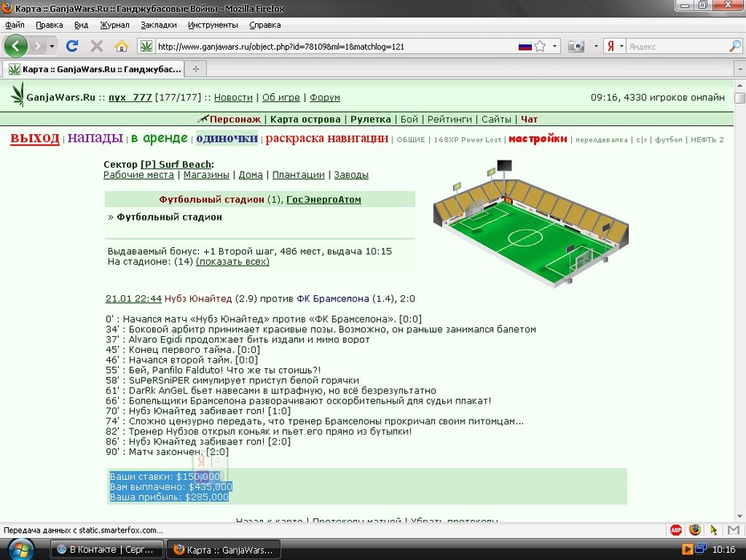Open the Рулетка link

pyautogui.click(x=371, y=120)
